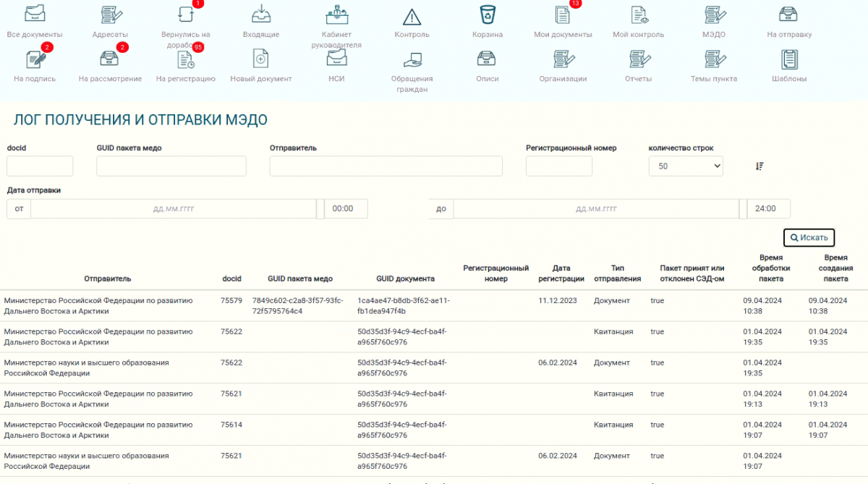Viewport: 868px width, 484px height.
Task: Expand the количество строк dropdown
Action: pyautogui.click(x=686, y=166)
